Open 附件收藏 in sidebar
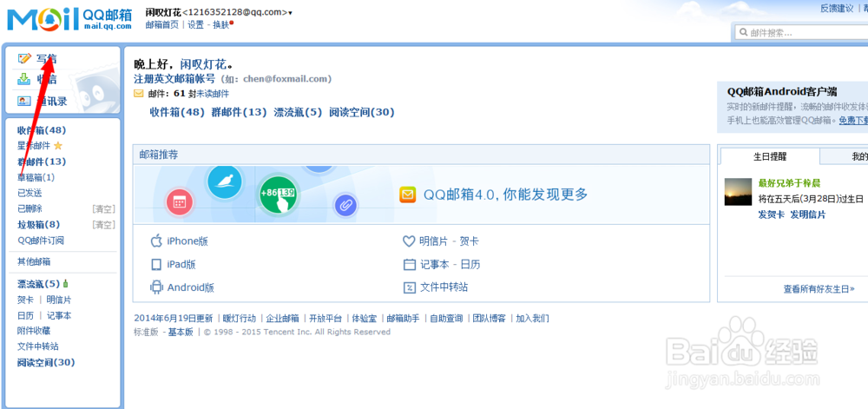This screenshot has width=868, height=409. (34, 331)
